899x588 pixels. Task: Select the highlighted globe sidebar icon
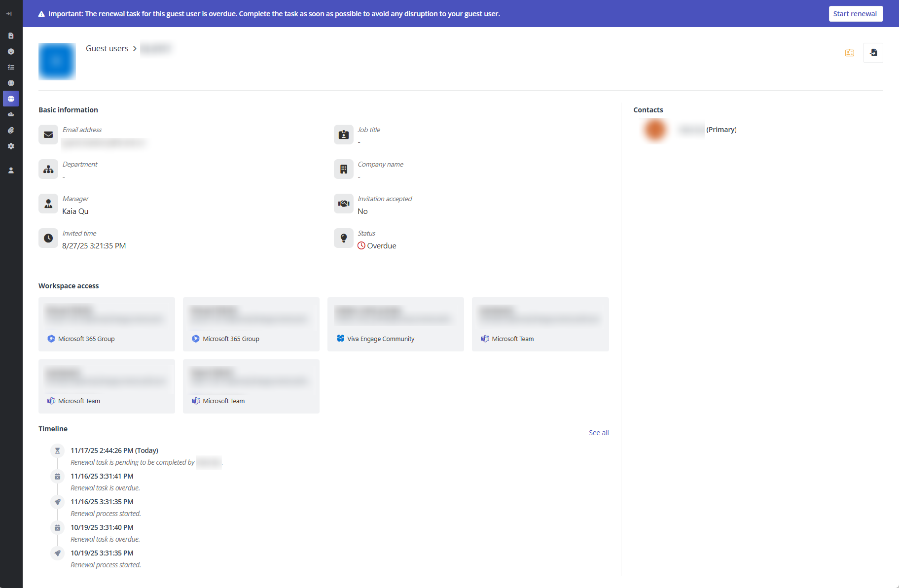click(x=11, y=99)
